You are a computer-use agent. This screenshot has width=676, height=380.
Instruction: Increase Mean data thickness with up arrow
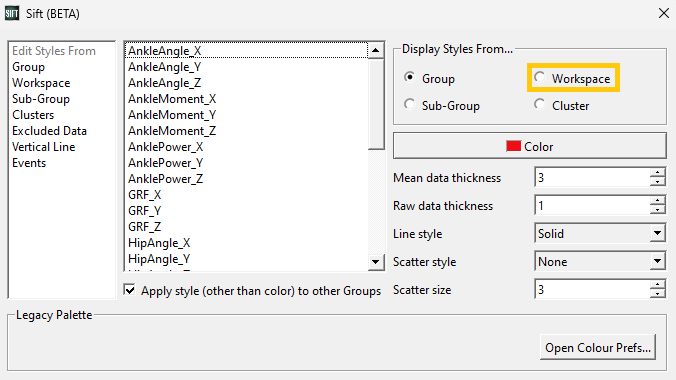point(657,173)
